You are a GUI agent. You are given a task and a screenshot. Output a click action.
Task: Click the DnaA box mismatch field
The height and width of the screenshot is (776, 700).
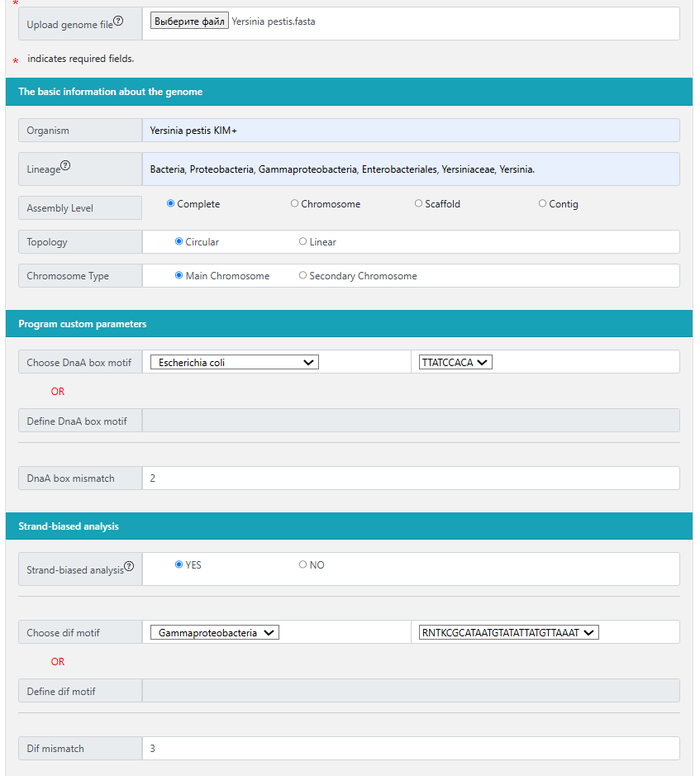pos(411,478)
